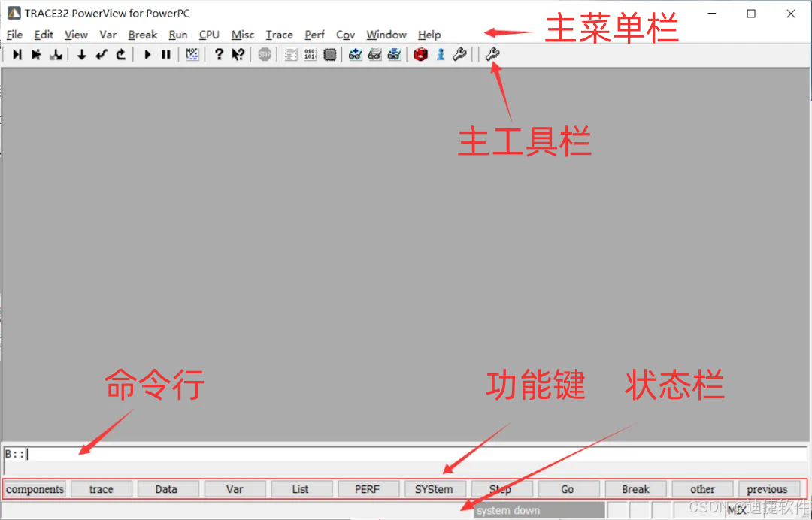
Task: Open the Edit menu
Action: click(x=44, y=35)
